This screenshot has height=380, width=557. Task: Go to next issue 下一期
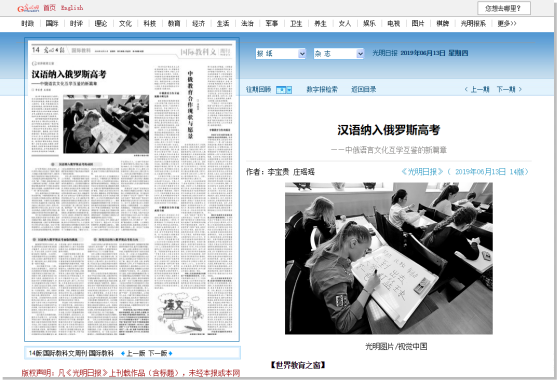(509, 89)
